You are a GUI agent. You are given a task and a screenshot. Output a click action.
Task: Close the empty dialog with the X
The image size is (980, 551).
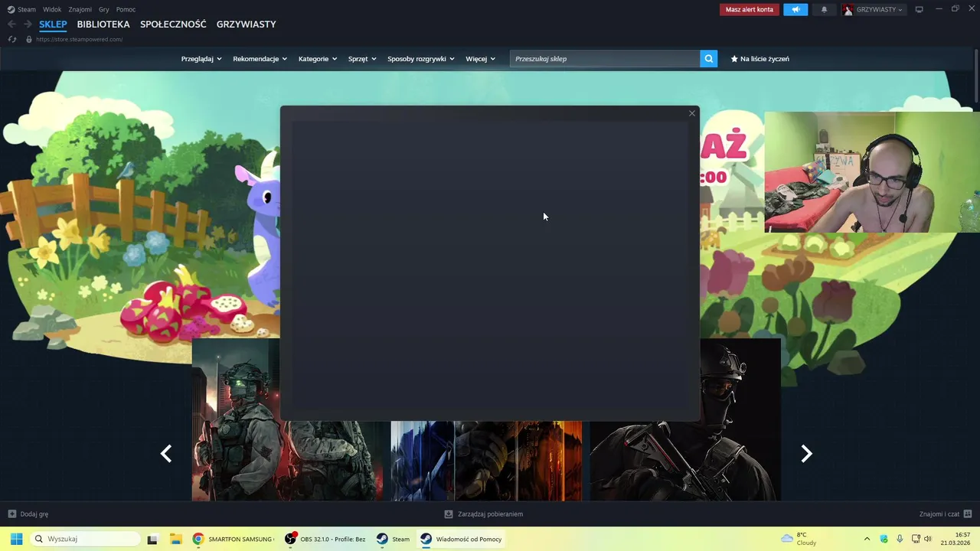[692, 113]
